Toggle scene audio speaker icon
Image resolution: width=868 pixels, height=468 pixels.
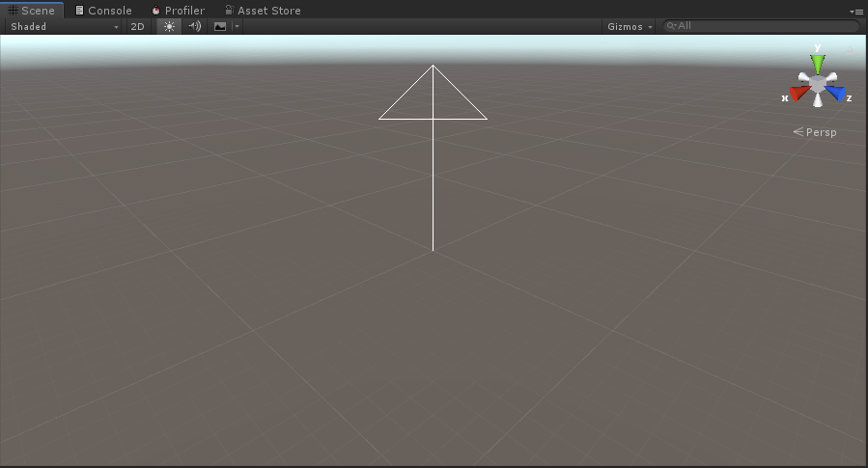tap(194, 26)
